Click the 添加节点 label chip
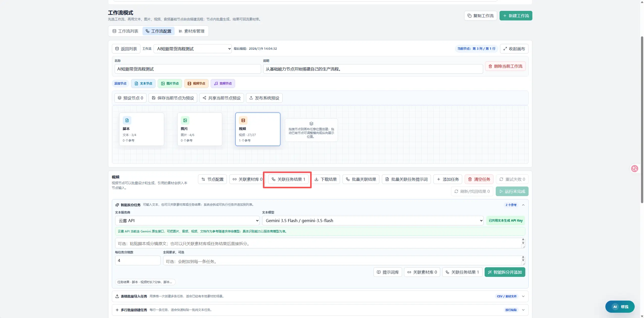Image resolution: width=644 pixels, height=318 pixels. click(120, 84)
